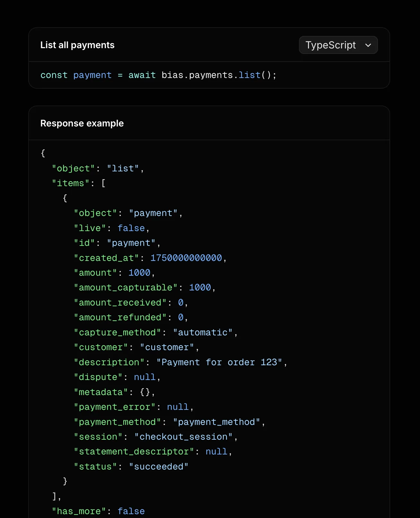
Task: Click the 'Response example' heading
Action: click(x=82, y=123)
